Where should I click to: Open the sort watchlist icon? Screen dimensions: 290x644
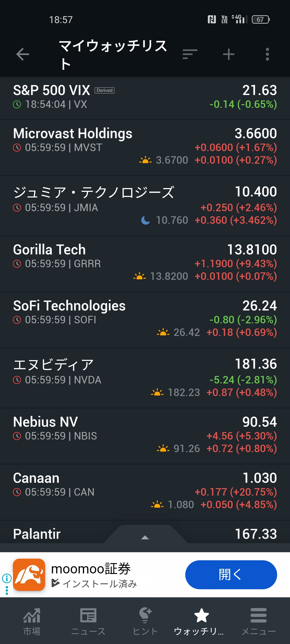point(190,54)
